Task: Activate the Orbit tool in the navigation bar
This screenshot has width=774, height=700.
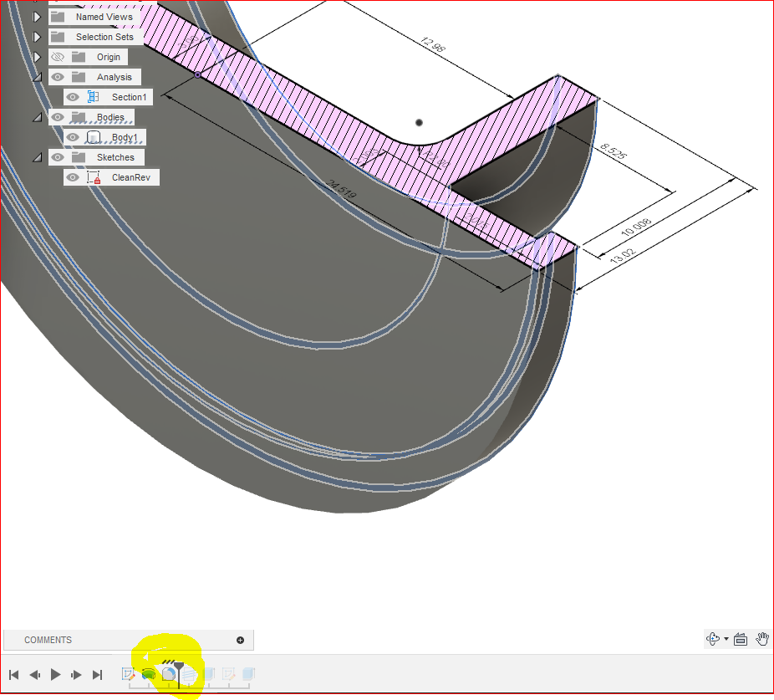Action: (x=713, y=638)
